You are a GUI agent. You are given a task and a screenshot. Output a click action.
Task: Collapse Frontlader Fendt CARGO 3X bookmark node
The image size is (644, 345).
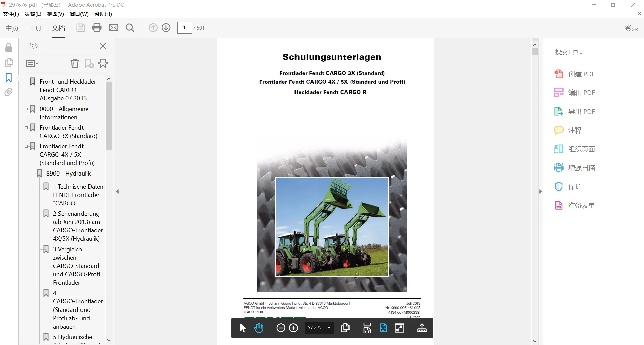[26, 128]
